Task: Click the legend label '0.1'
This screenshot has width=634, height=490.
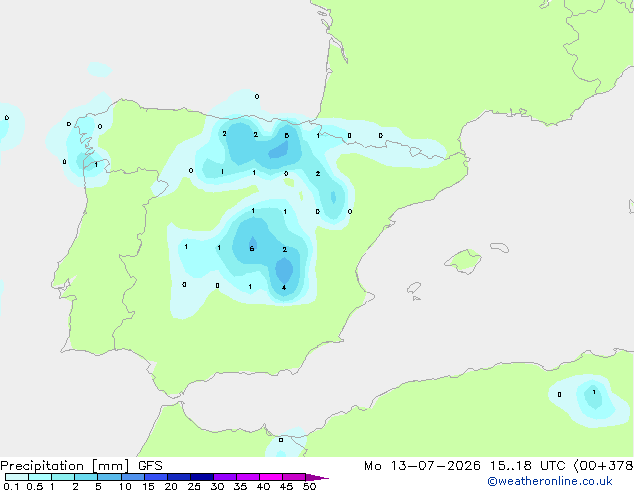Action: 11,486
